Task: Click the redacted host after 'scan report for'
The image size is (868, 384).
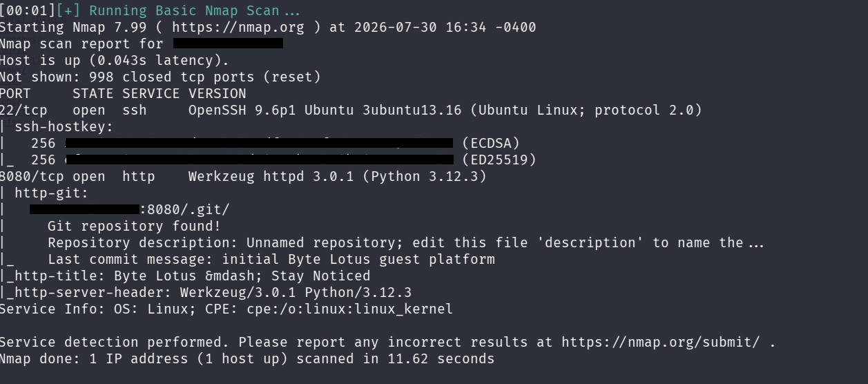Action: [x=228, y=44]
